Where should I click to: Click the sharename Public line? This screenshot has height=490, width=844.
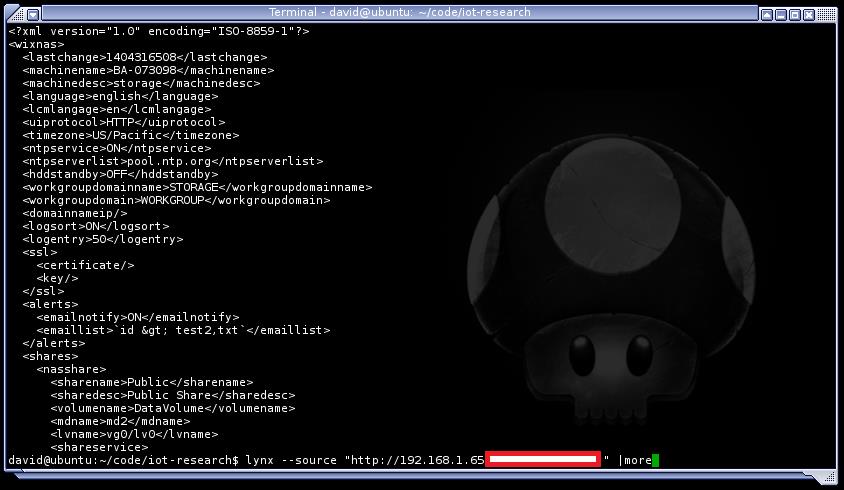pyautogui.click(x=152, y=382)
